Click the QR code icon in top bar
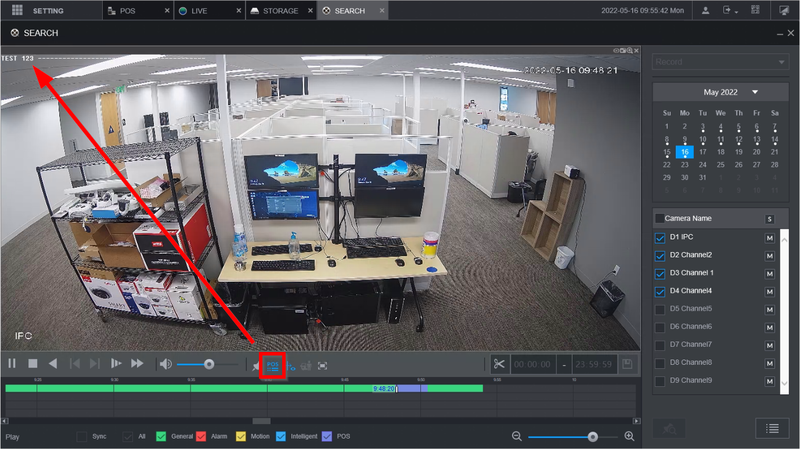This screenshot has height=449, width=800. [x=756, y=10]
